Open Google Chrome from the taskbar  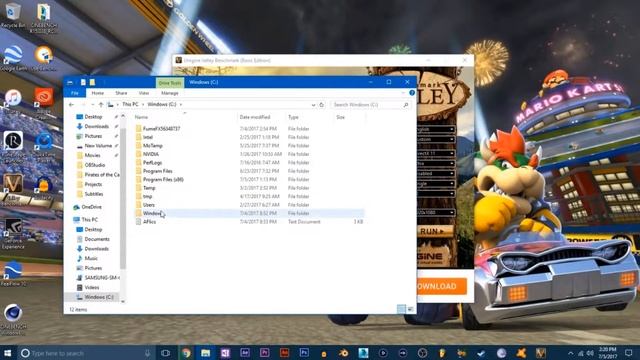tap(186, 353)
